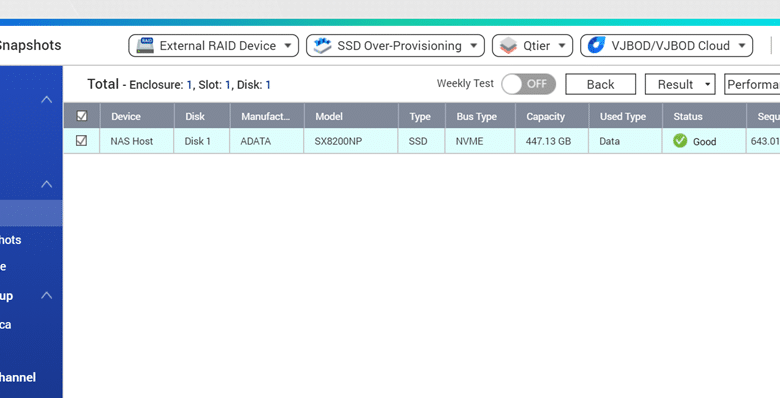Image resolution: width=780 pixels, height=398 pixels.
Task: Sort by the Used Type column header
Action: [x=626, y=116]
